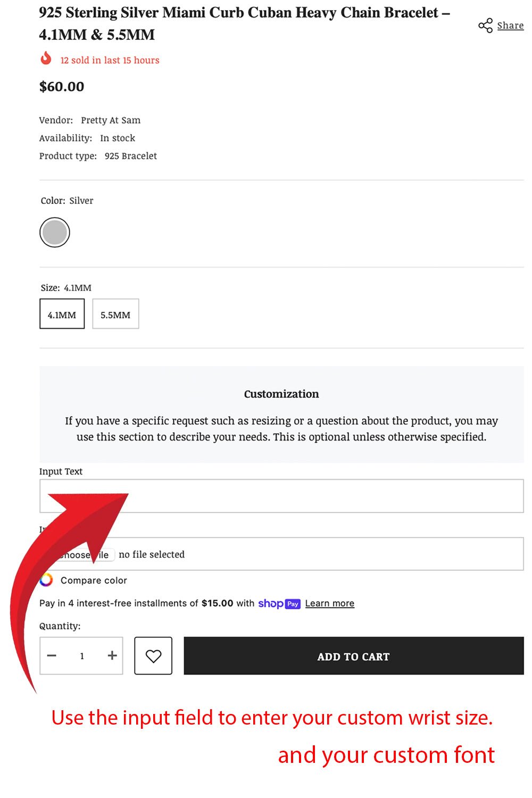Click the flame sold-recently icon

pos(46,58)
